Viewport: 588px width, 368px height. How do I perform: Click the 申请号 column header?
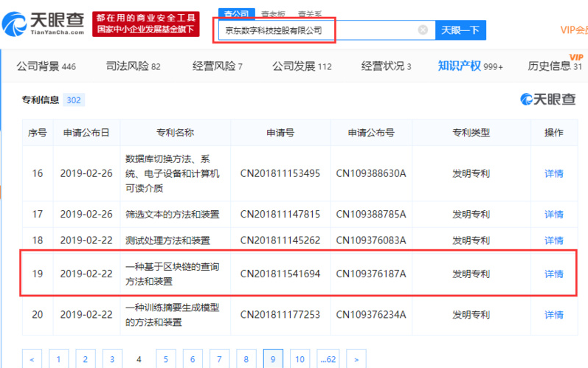coord(280,133)
